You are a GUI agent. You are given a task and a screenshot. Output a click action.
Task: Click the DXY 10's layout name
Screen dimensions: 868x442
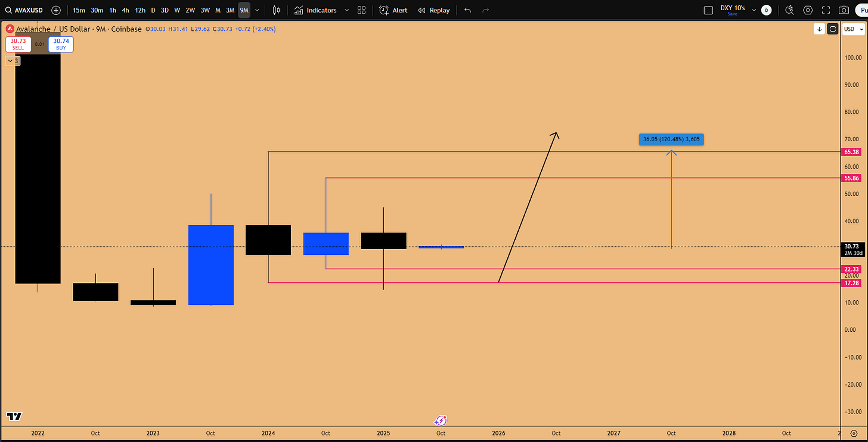(733, 8)
